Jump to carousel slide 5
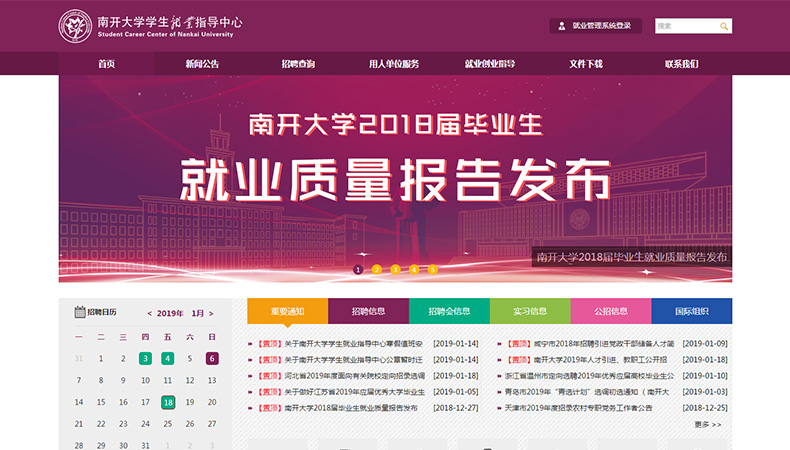 [x=432, y=269]
